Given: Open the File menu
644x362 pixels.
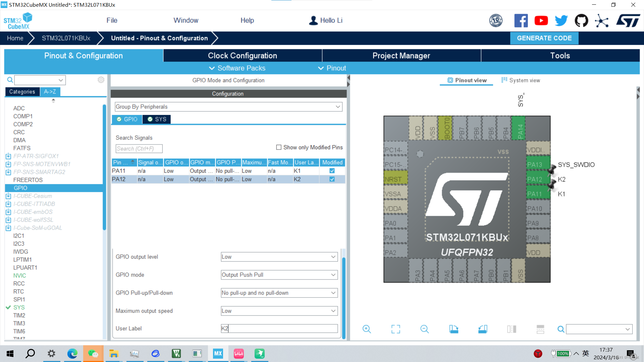Looking at the screenshot, I should point(112,20).
